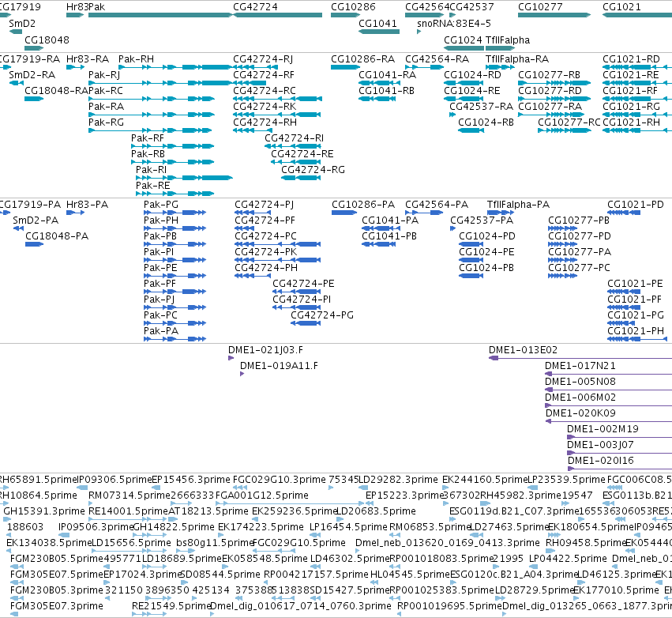The image size is (672, 618).
Task: Click transcript Pak-RE
Action: coord(152,187)
